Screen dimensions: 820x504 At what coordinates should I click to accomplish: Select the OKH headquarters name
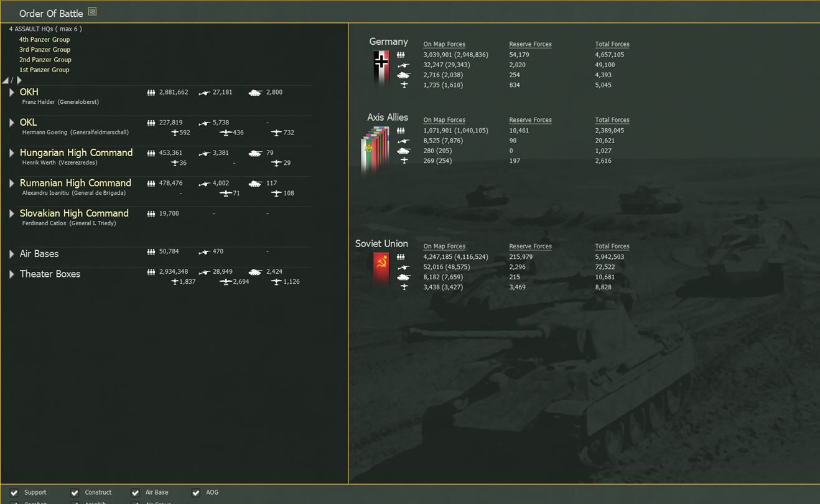click(x=29, y=92)
